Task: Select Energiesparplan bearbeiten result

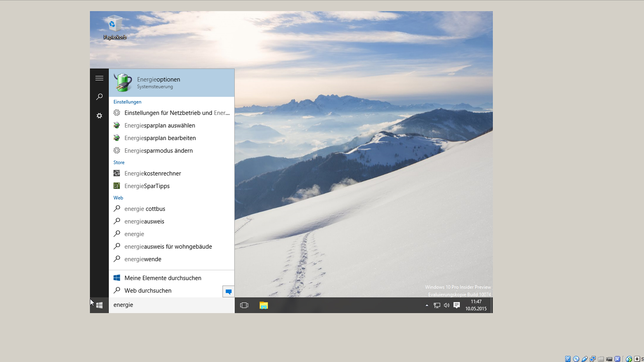Action: pos(171,138)
